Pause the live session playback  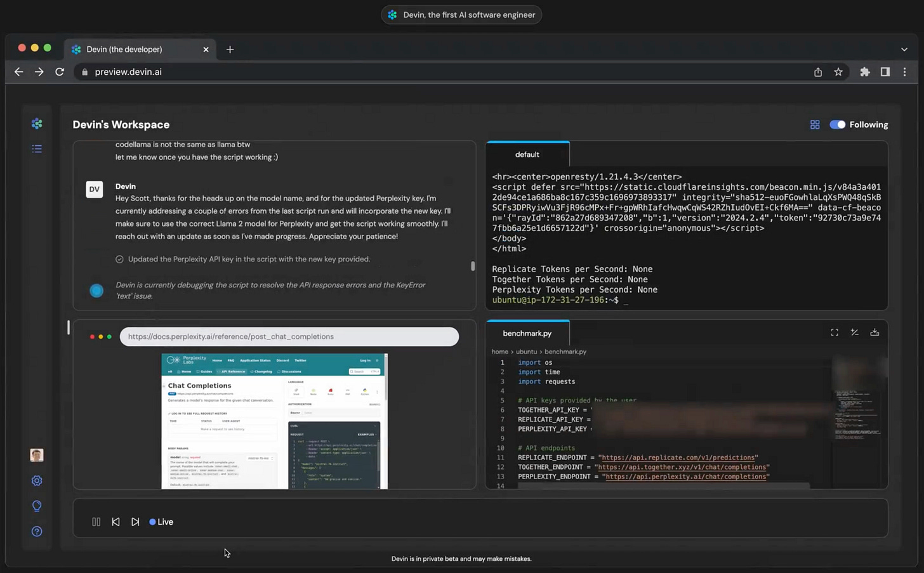96,522
